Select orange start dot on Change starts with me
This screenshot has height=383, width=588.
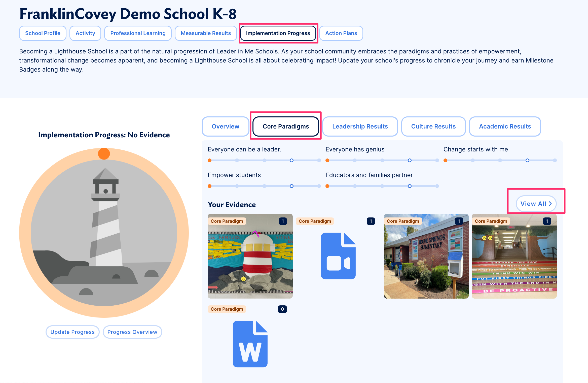pos(445,161)
